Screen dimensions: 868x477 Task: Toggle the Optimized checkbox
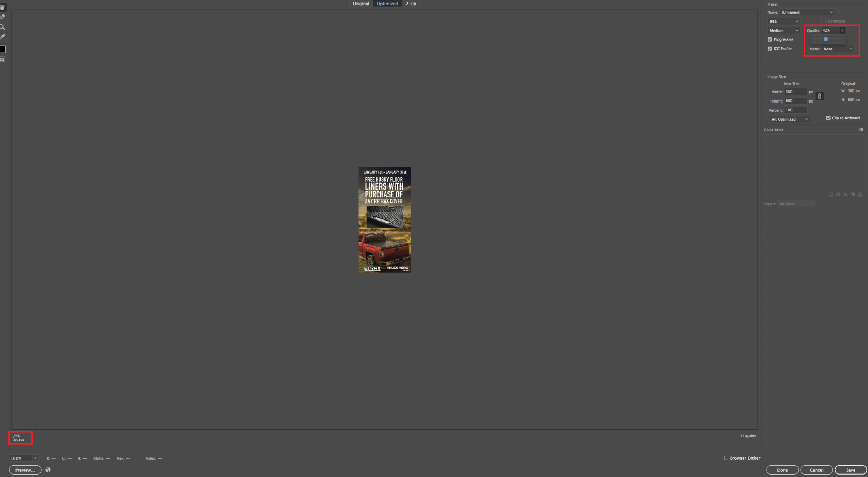[824, 21]
